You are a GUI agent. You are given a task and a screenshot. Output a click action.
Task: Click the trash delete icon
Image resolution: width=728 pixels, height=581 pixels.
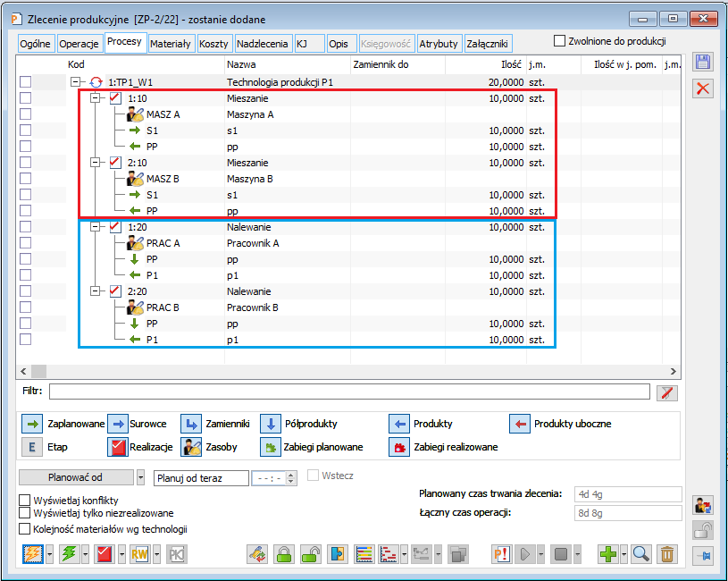tap(666, 554)
